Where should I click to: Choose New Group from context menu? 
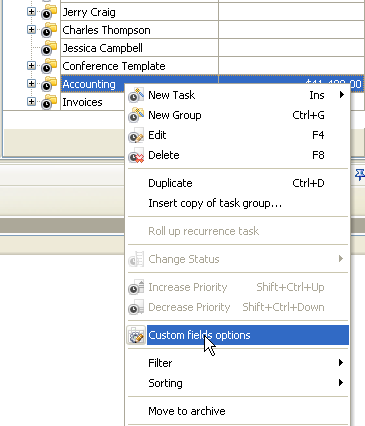click(238, 115)
